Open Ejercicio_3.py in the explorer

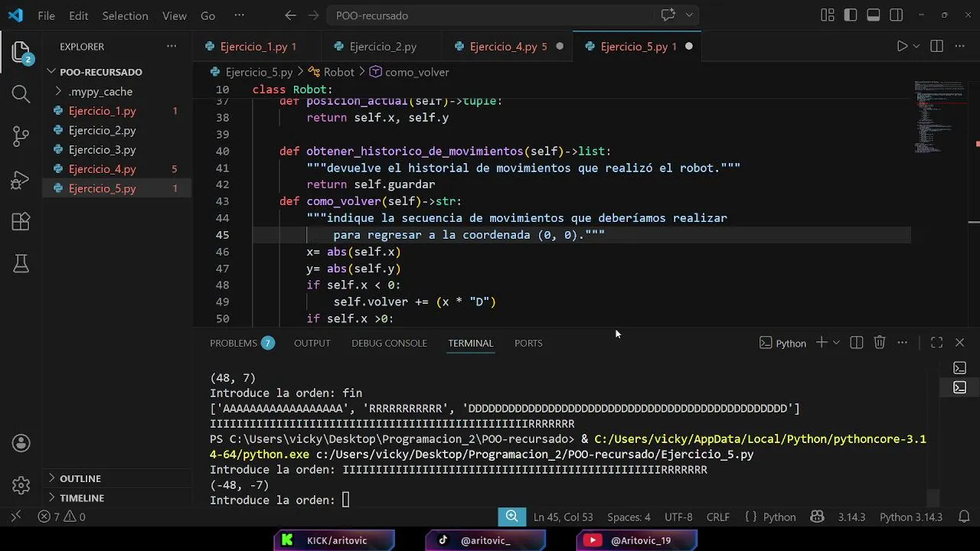(x=102, y=150)
